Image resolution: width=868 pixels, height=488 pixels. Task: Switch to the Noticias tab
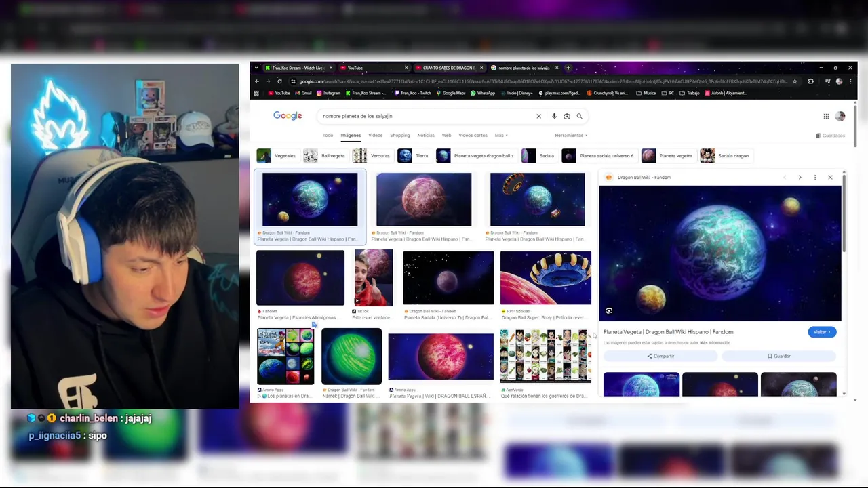[x=426, y=136]
